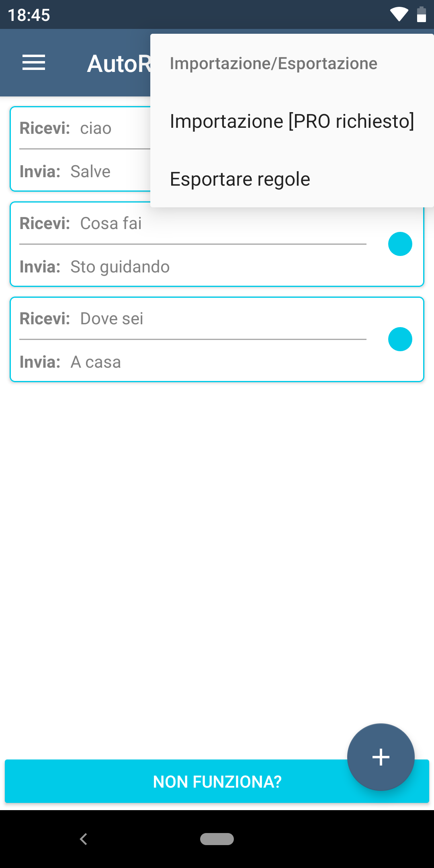Choose Esportare regole from the menu
Image resolution: width=434 pixels, height=868 pixels.
240,179
